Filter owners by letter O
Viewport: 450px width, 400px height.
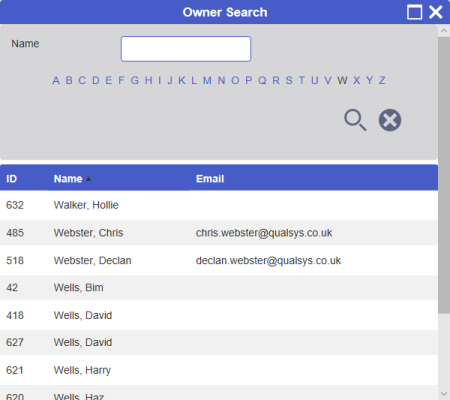[x=235, y=80]
